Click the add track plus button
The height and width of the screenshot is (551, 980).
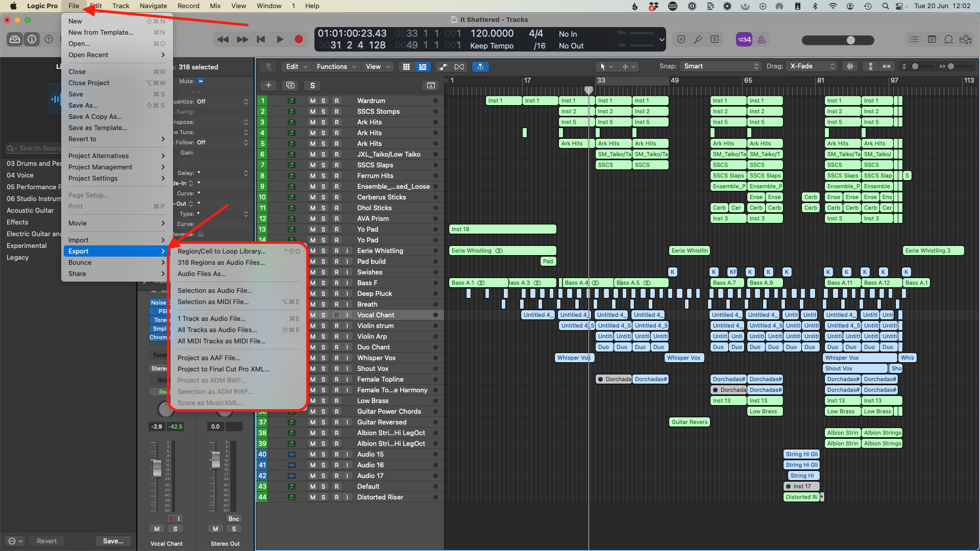268,85
